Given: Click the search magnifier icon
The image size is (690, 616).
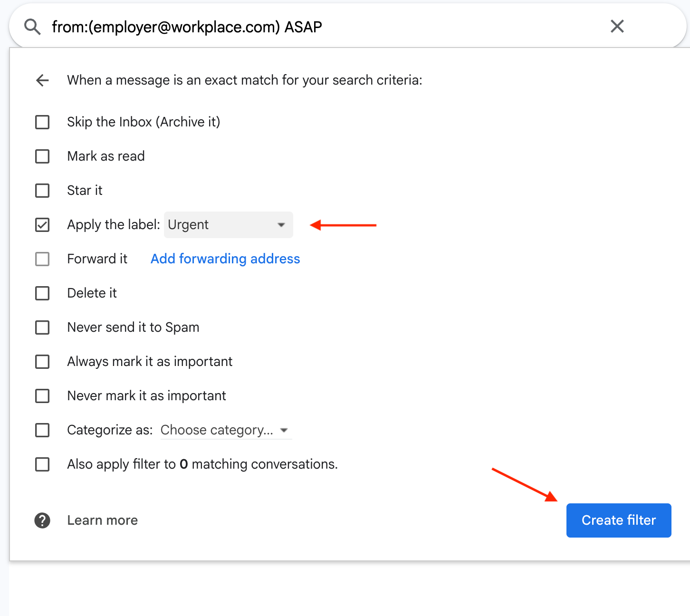Looking at the screenshot, I should [32, 27].
